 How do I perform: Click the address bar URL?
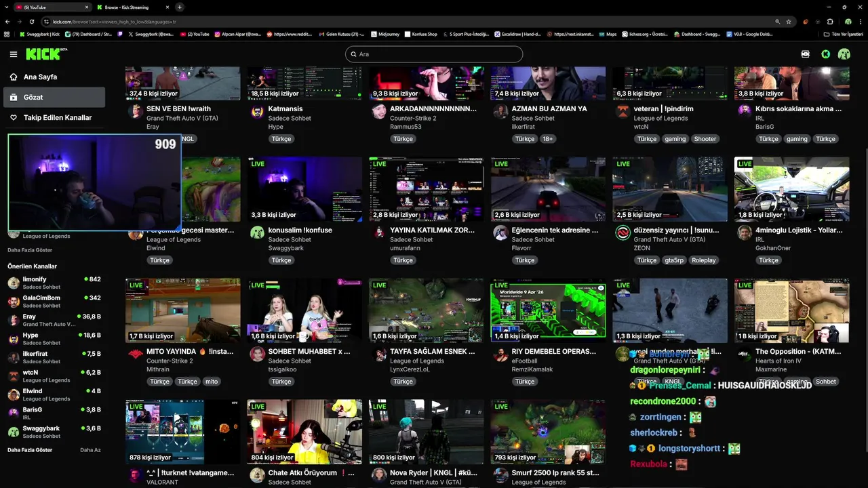tap(114, 22)
